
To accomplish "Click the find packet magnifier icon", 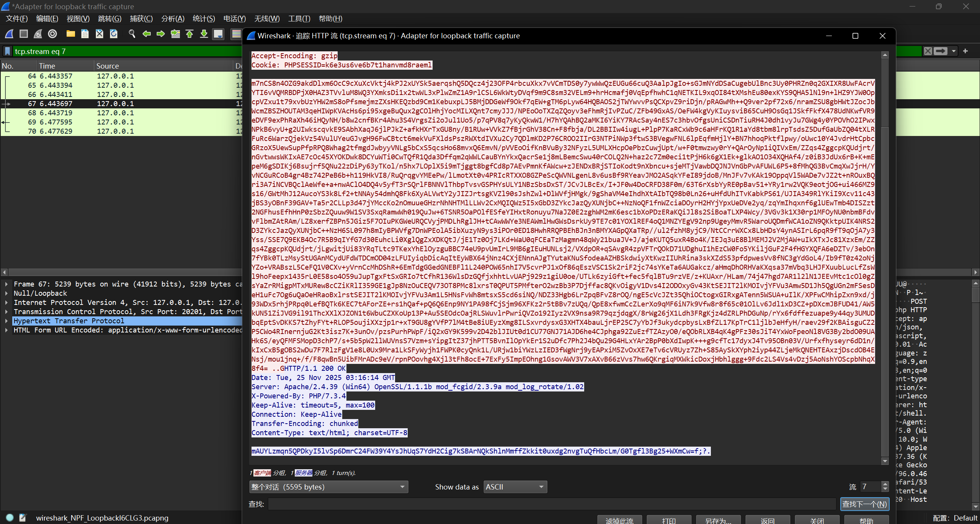I will [x=132, y=34].
